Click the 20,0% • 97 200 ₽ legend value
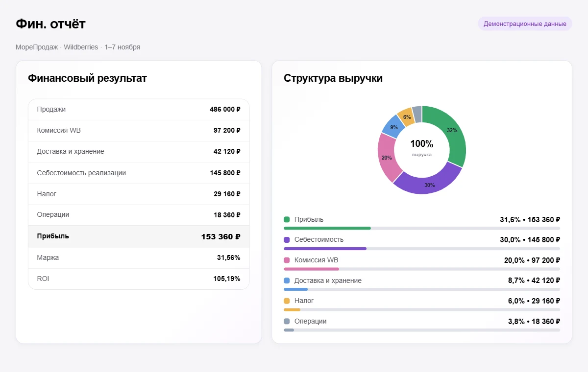The image size is (588, 372). pos(532,260)
